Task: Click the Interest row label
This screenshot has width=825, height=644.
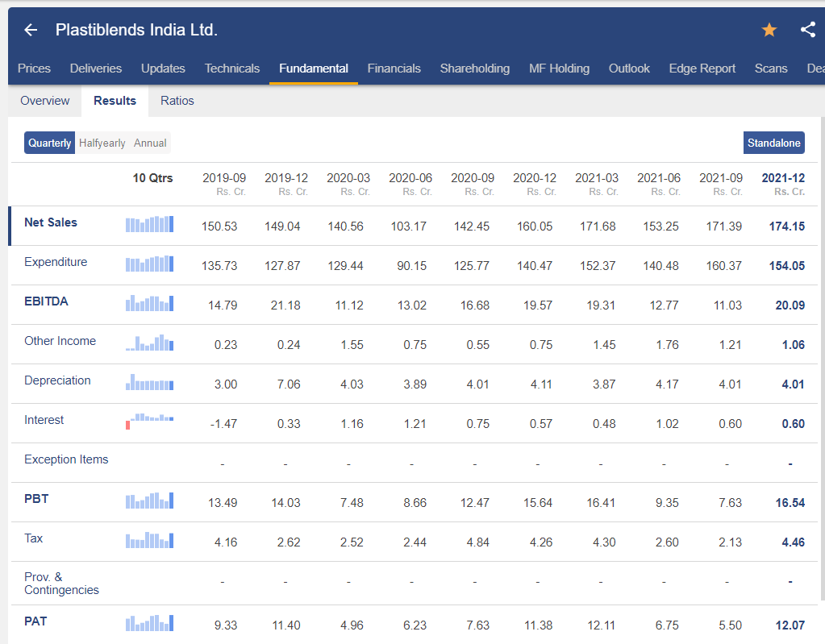Action: tap(44, 419)
